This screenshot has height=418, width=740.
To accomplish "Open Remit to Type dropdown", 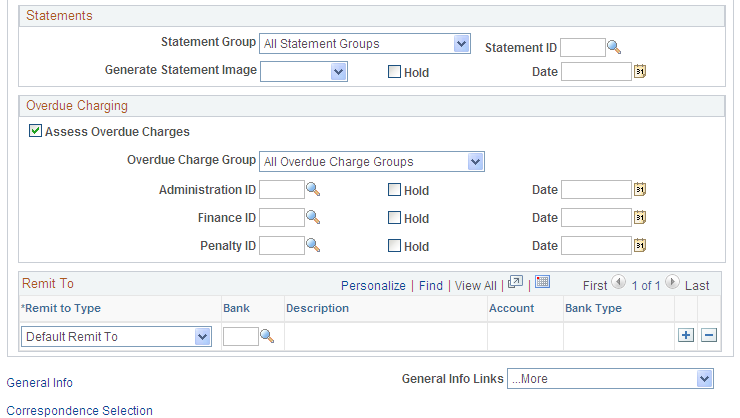I will click(116, 336).
